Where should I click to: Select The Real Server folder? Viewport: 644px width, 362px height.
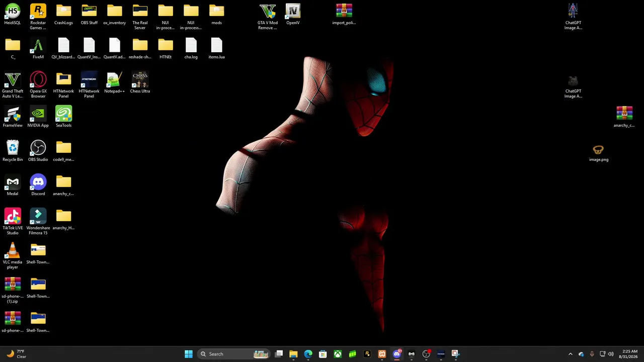[140, 17]
